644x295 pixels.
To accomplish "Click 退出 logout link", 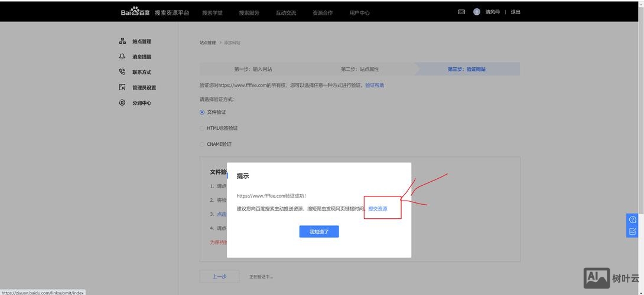I will coord(515,12).
